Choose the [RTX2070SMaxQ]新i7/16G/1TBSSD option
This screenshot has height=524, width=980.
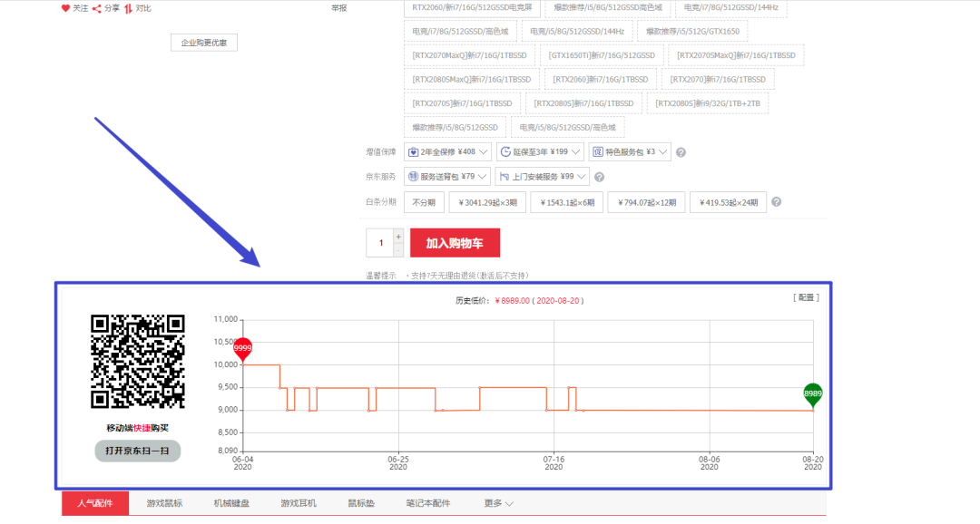click(x=736, y=55)
